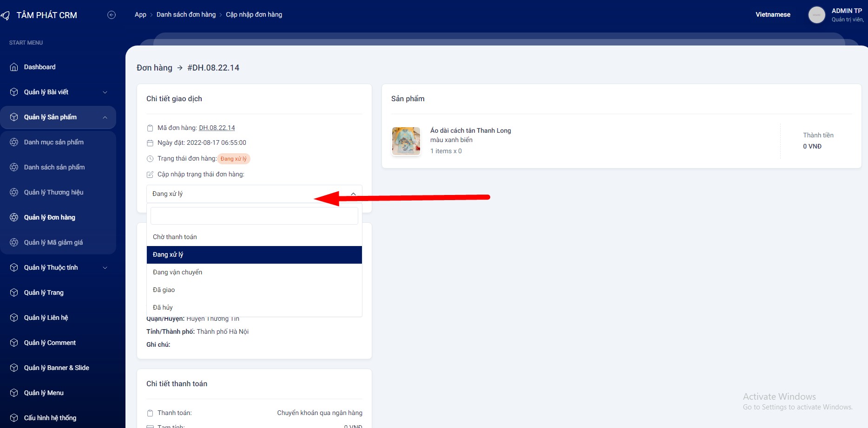Click the Quản lý Comment cube icon
Viewport: 868px width, 428px height.
pyautogui.click(x=14, y=343)
